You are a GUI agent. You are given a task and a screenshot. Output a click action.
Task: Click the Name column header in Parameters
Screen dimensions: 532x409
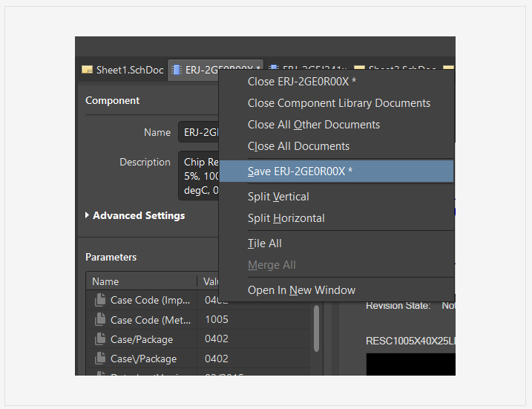[141, 281]
